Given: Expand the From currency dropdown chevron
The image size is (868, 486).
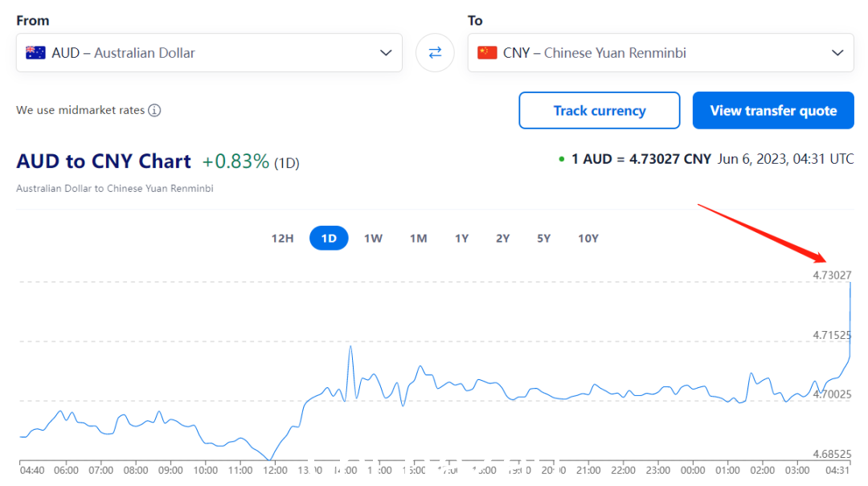Looking at the screenshot, I should pyautogui.click(x=386, y=52).
